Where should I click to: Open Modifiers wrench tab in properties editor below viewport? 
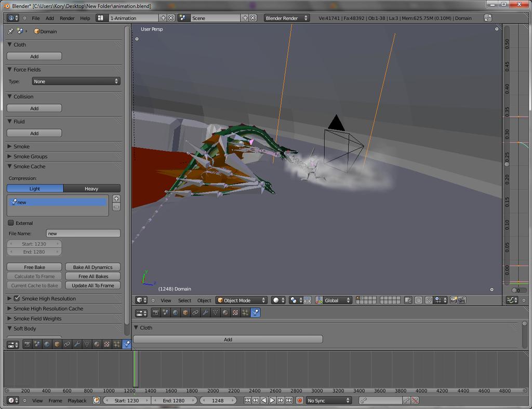pos(205,313)
